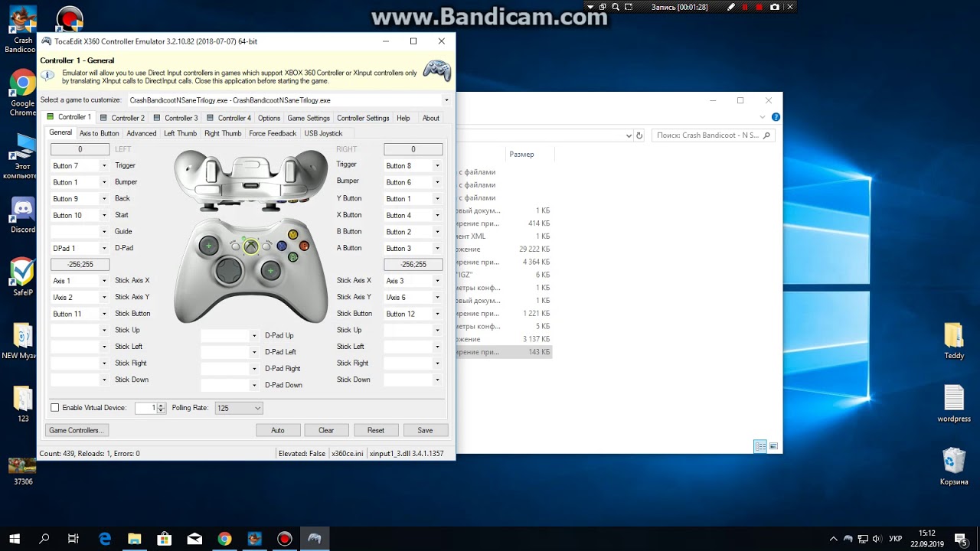Viewport: 980px width, 551px height.
Task: Open volume control in system tray
Action: pos(877,539)
